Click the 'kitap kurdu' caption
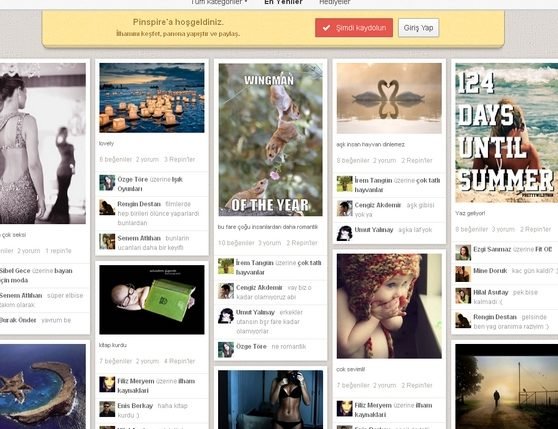 tap(113, 345)
